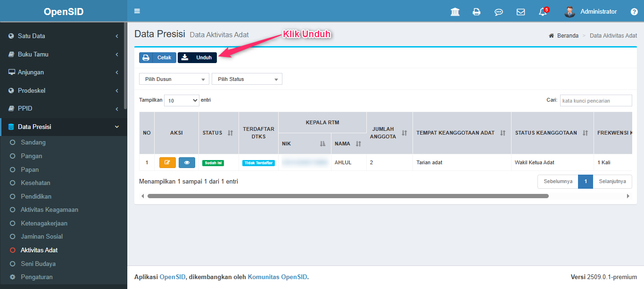The image size is (644, 289).
Task: Open Kesehatan submenu item
Action: 35,183
